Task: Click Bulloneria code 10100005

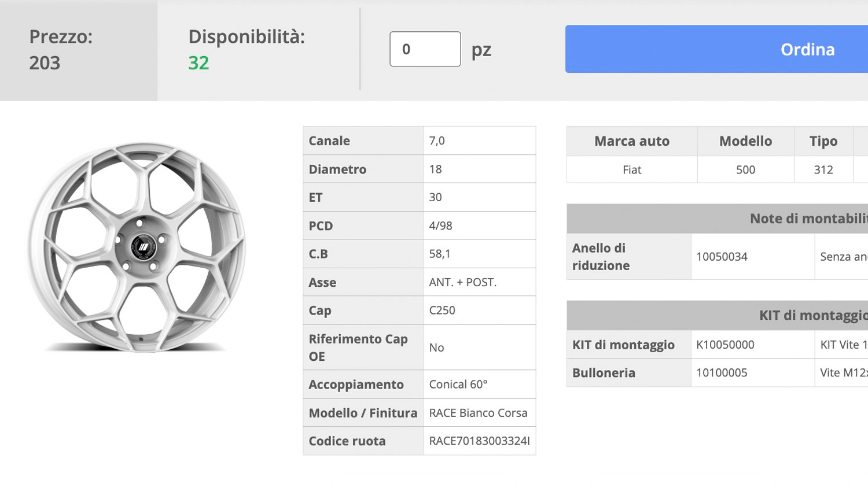Action: [x=722, y=373]
